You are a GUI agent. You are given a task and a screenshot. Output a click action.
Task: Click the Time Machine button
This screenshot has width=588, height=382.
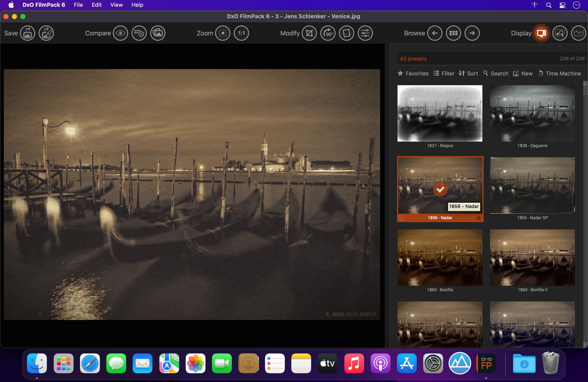[559, 74]
